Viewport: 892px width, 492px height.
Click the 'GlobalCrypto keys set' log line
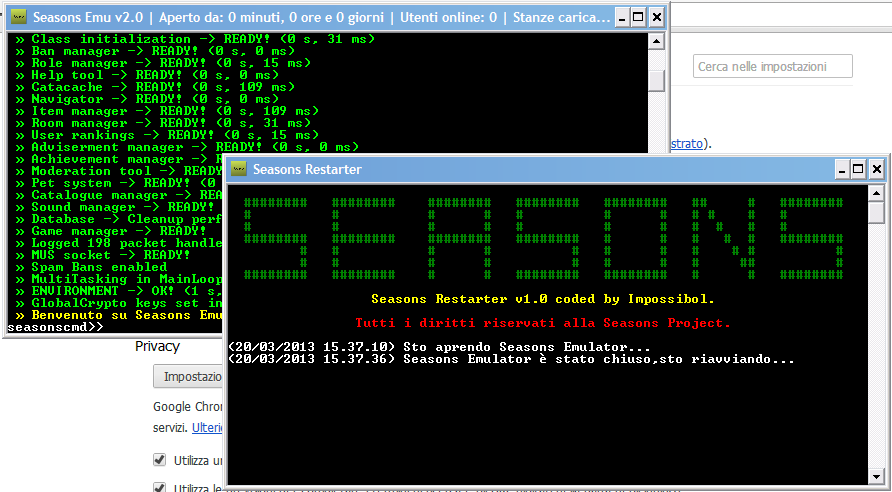pyautogui.click(x=119, y=303)
